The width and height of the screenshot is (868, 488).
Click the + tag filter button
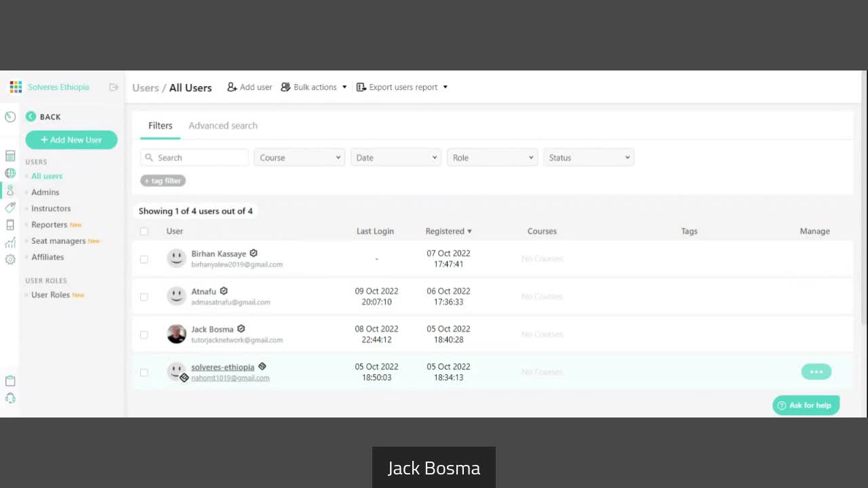point(163,180)
